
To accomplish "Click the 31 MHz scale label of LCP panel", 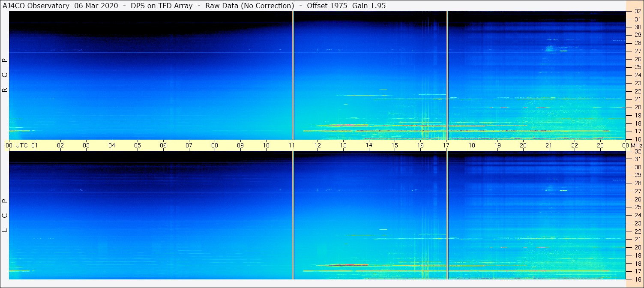I will [638, 159].
